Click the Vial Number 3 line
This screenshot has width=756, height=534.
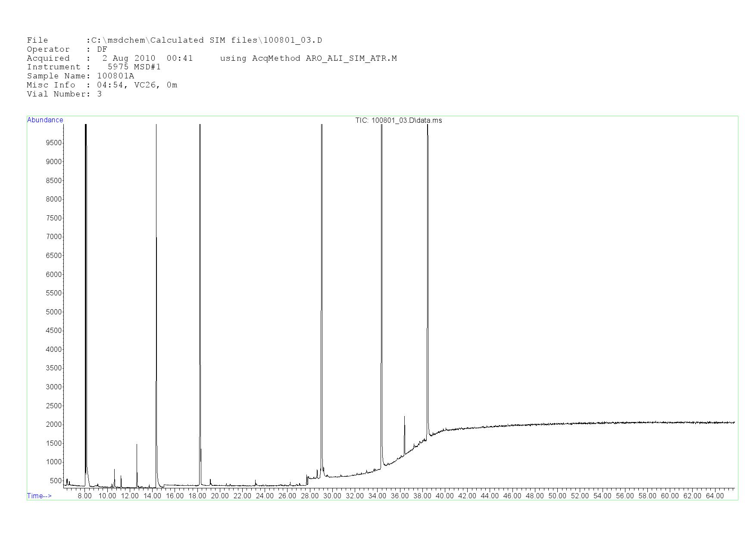coord(64,94)
